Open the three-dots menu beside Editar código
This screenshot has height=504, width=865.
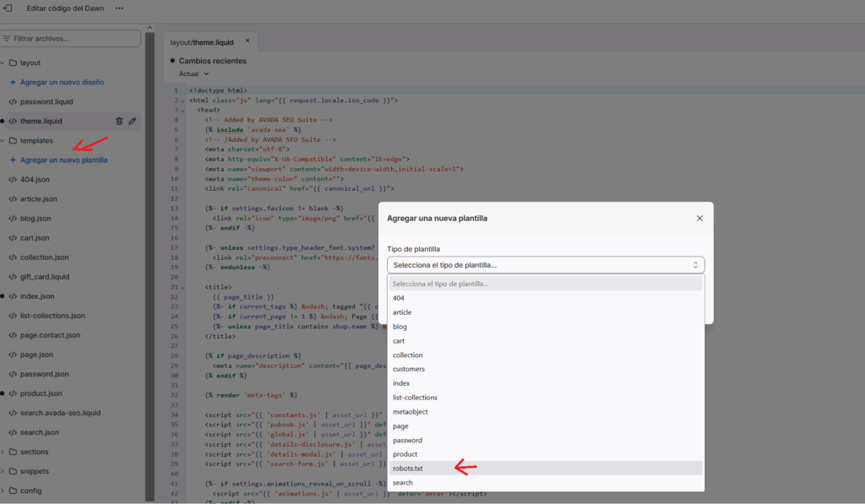coord(119,8)
